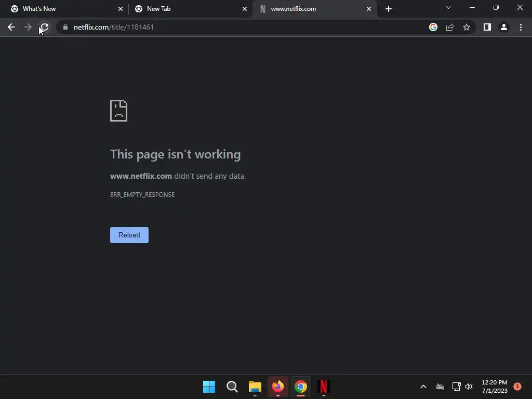532x399 pixels.
Task: Open Chrome's three-dot menu
Action: pyautogui.click(x=521, y=27)
